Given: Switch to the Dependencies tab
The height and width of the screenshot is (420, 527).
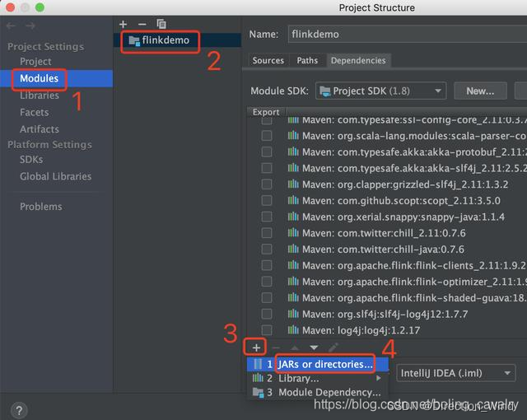Looking at the screenshot, I should point(358,60).
